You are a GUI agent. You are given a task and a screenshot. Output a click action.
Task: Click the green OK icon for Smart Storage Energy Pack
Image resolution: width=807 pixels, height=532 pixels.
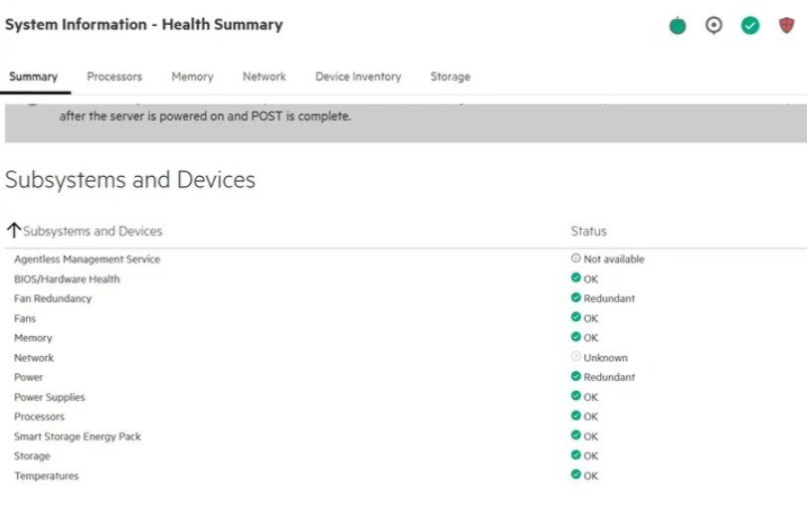575,436
